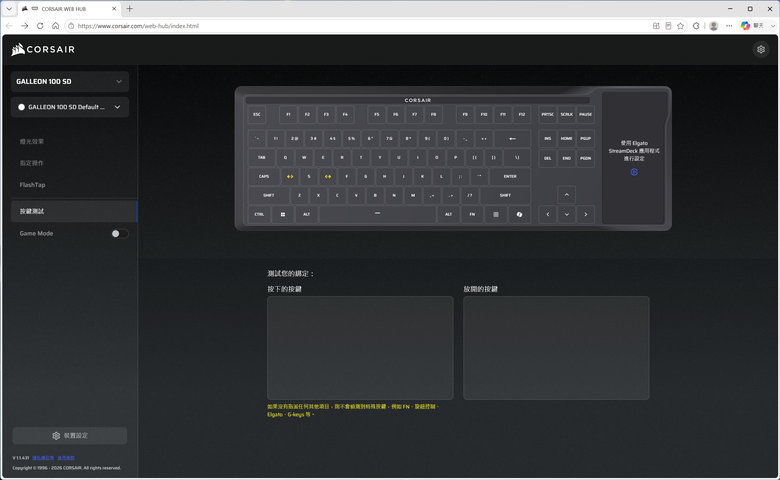Open the browser profile avatar

[713, 26]
